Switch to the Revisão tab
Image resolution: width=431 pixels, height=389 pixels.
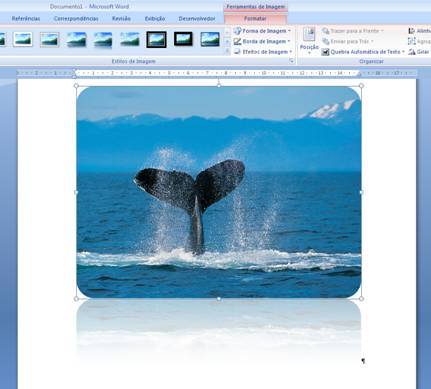(121, 19)
